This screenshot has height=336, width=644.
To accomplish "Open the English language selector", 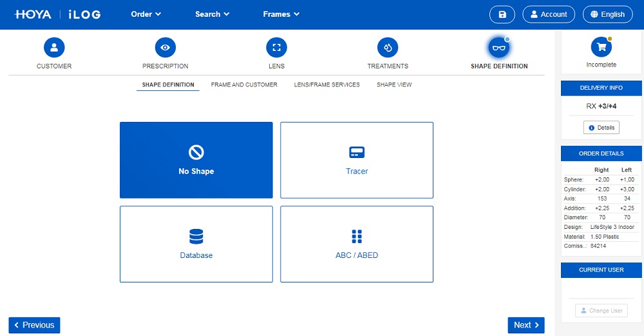I will 607,14.
